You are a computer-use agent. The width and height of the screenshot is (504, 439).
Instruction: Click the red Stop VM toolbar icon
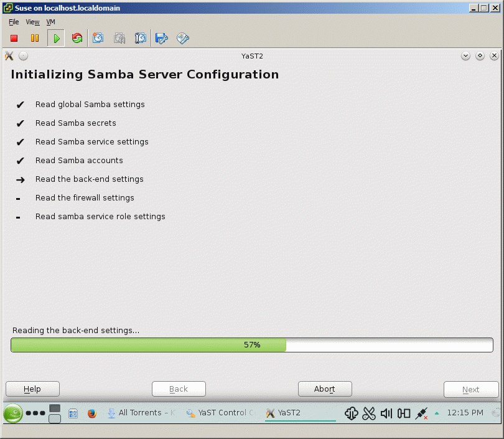pos(14,38)
